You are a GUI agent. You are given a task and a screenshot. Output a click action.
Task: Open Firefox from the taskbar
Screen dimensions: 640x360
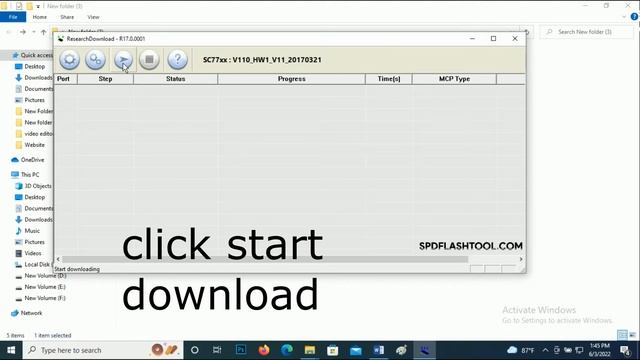[264, 350]
